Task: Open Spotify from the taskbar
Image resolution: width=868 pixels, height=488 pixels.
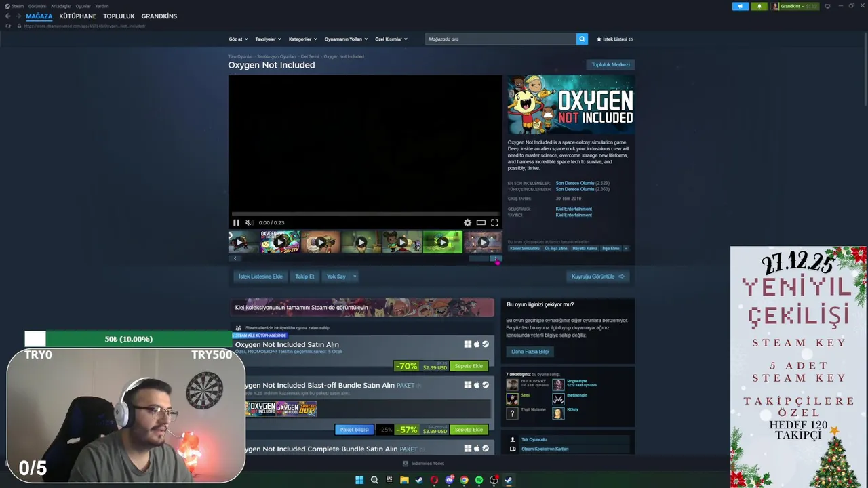Action: coord(479,480)
